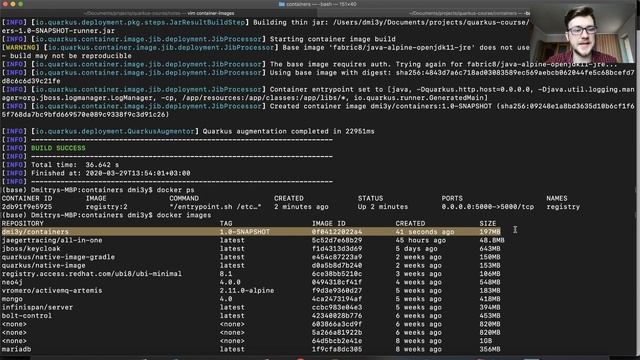Click the 'docker images' command text
The height and width of the screenshot is (360, 640).
[184, 215]
